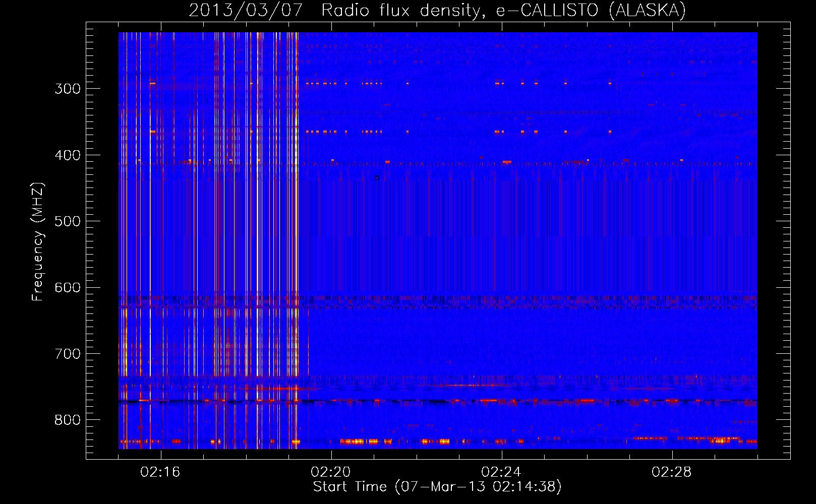Click the 300 frequency tick label
Viewport: 816px width, 504px height.
68,89
